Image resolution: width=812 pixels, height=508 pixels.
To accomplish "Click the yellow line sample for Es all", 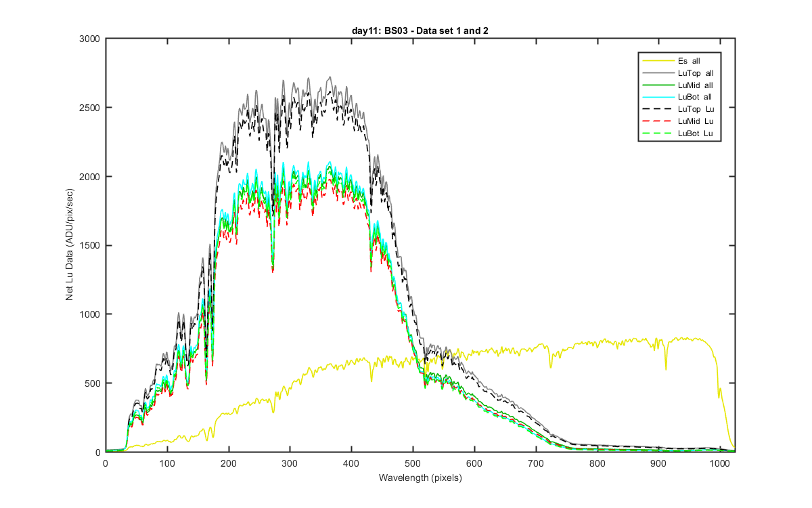I will [x=658, y=61].
